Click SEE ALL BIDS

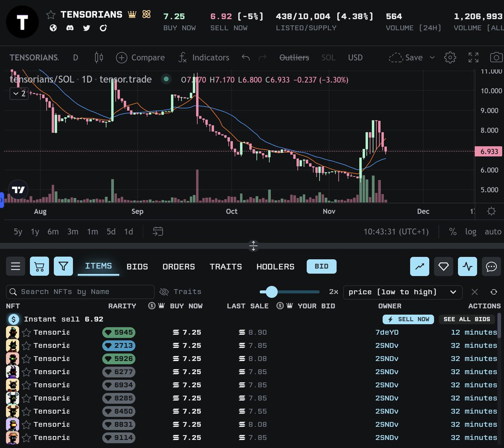(467, 319)
